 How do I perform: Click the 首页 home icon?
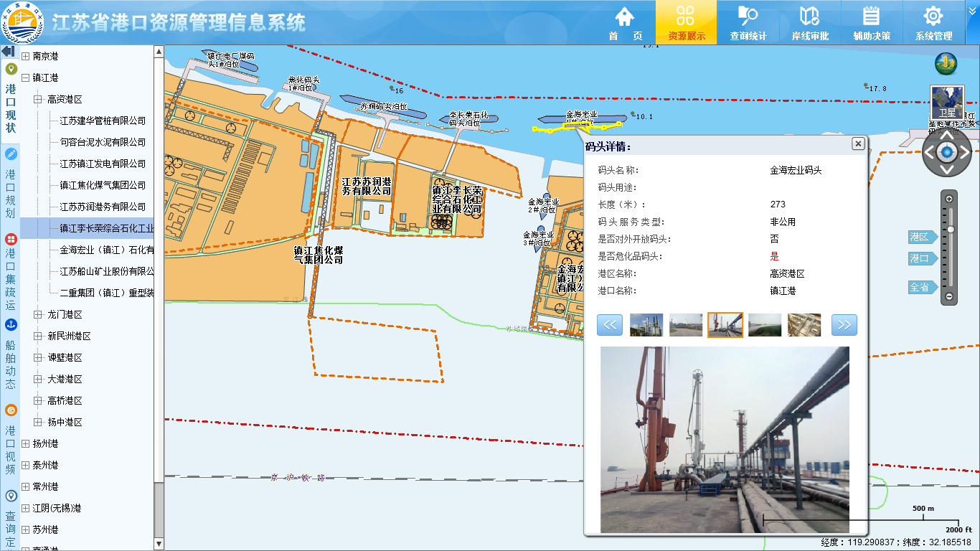[x=625, y=17]
